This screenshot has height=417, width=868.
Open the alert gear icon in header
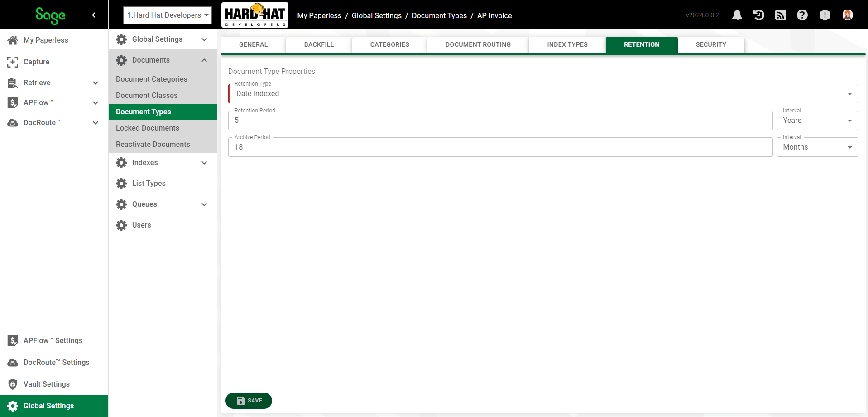[x=825, y=15]
